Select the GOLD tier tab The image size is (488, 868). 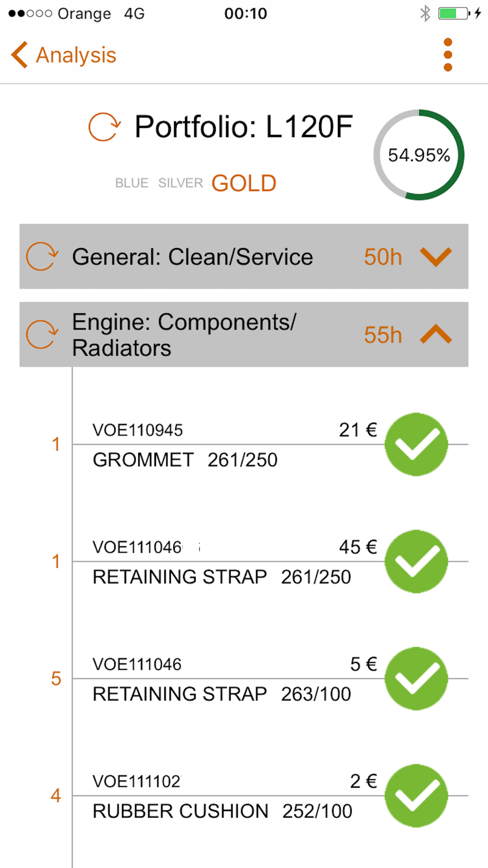click(x=244, y=184)
